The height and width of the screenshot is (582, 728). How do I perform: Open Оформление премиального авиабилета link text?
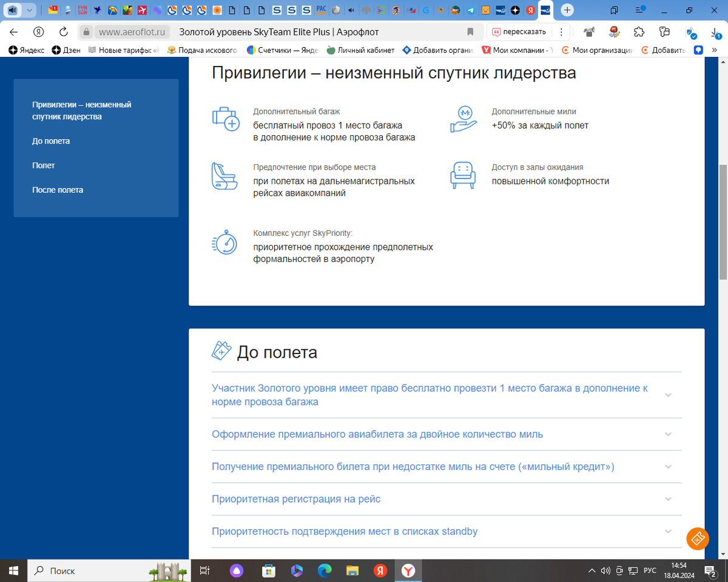[x=377, y=434]
